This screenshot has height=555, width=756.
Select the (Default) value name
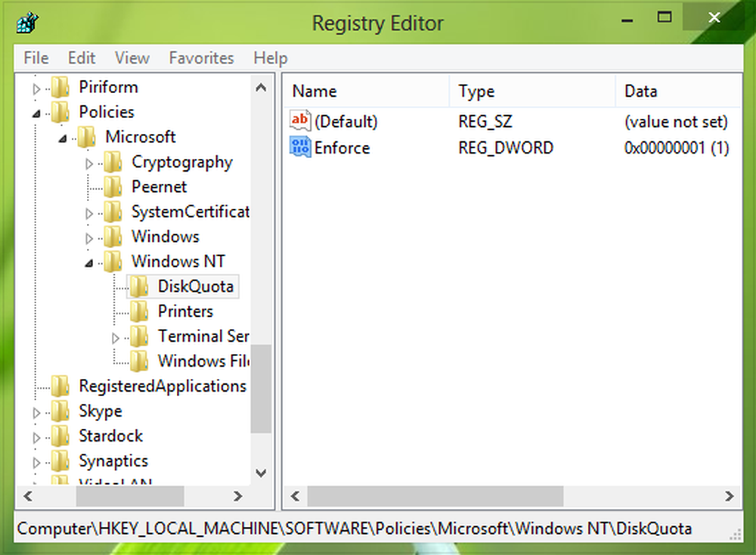345,122
